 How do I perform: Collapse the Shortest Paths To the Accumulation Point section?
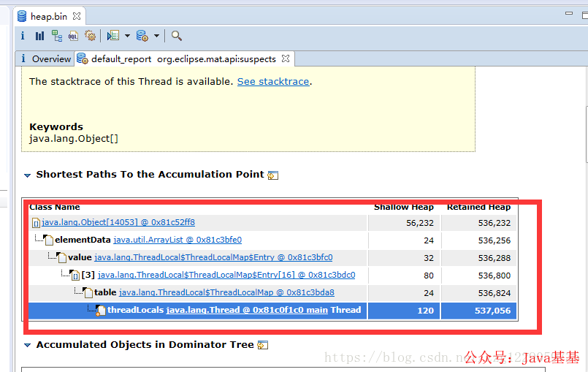(27, 175)
